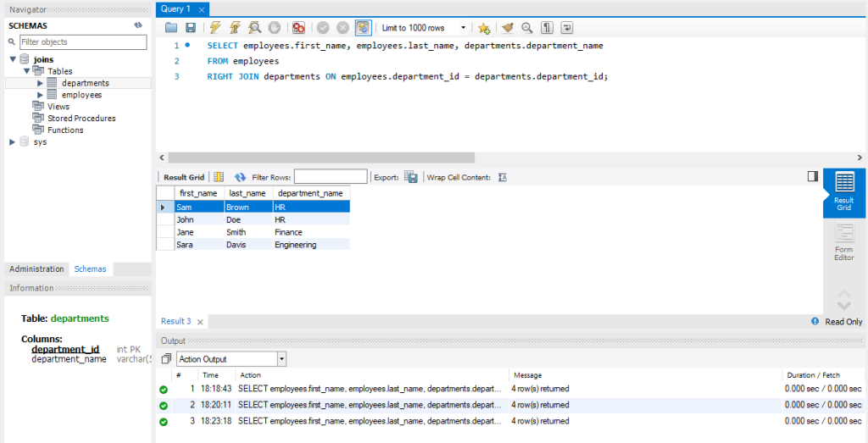Viewport: 868px width, 443px height.
Task: Switch to the Schemas tab
Action: [x=90, y=269]
